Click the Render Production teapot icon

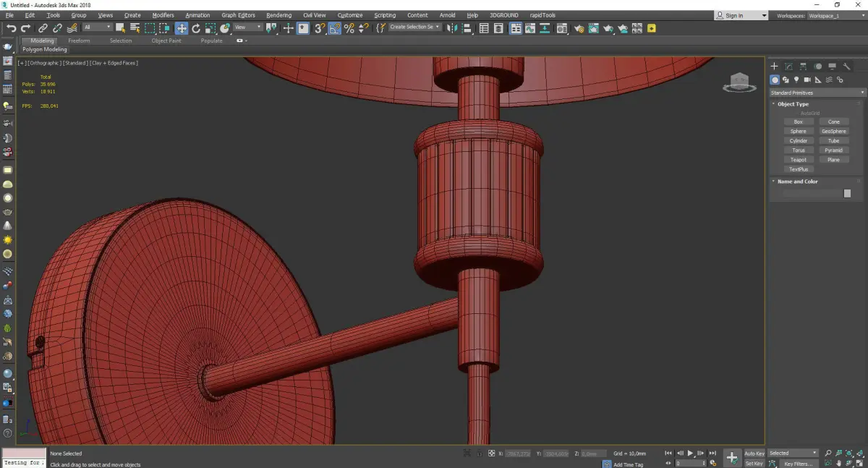(x=608, y=28)
